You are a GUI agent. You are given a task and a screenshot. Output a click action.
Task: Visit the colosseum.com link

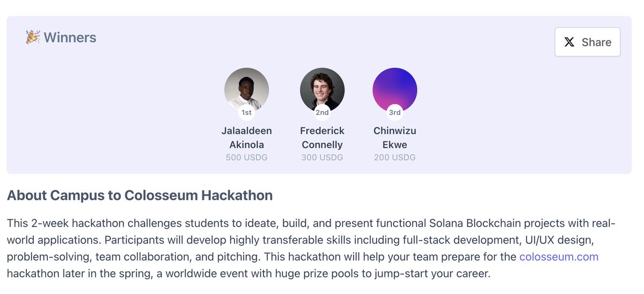click(559, 256)
